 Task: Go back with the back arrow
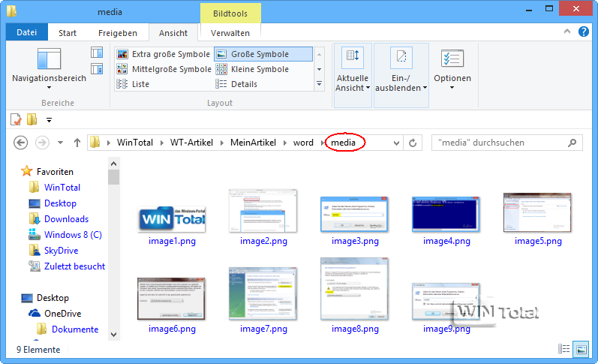pos(20,143)
